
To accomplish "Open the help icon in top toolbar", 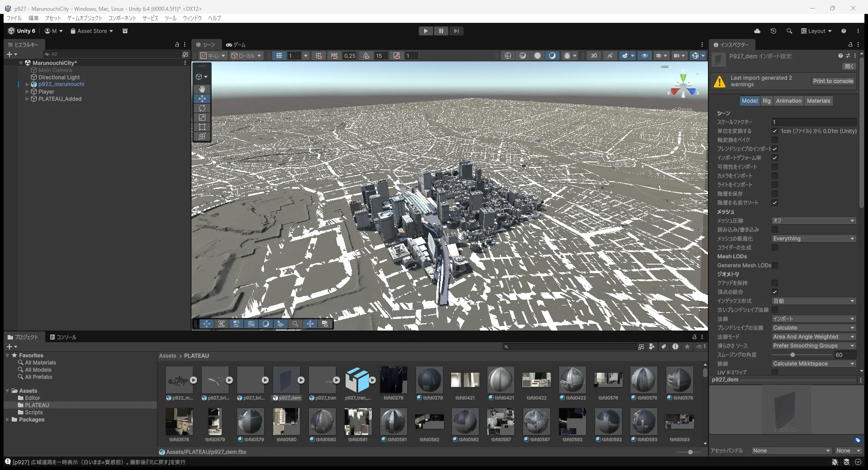I will [x=844, y=31].
